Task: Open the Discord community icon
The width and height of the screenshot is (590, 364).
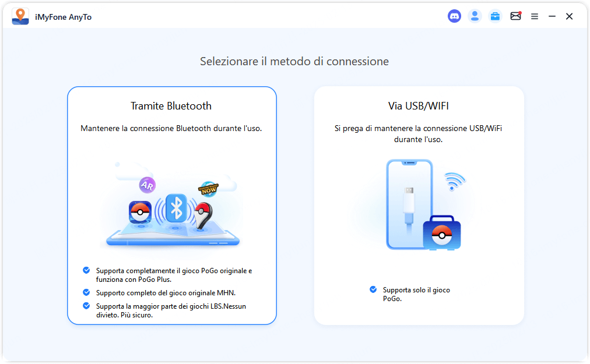Action: (454, 16)
